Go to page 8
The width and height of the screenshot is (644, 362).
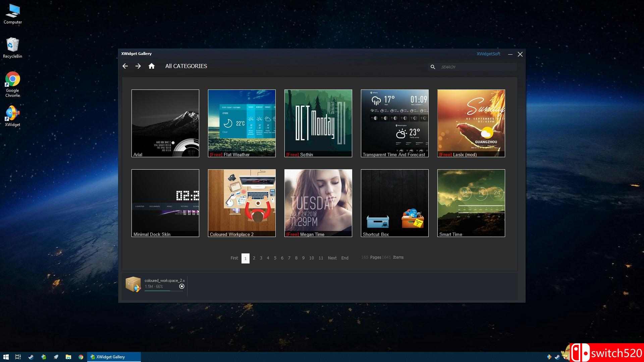pos(296,258)
